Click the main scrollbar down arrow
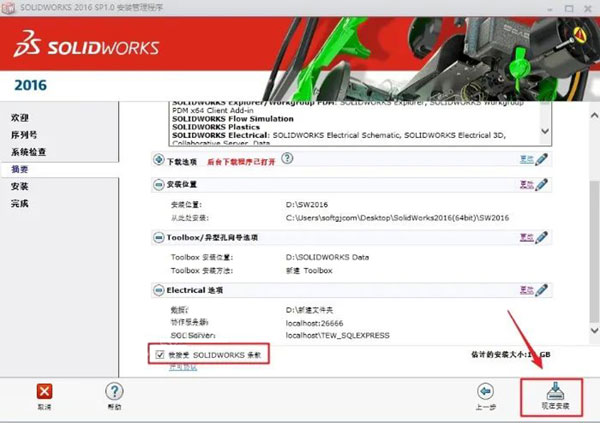Image resolution: width=600 pixels, height=423 pixels. [x=594, y=330]
